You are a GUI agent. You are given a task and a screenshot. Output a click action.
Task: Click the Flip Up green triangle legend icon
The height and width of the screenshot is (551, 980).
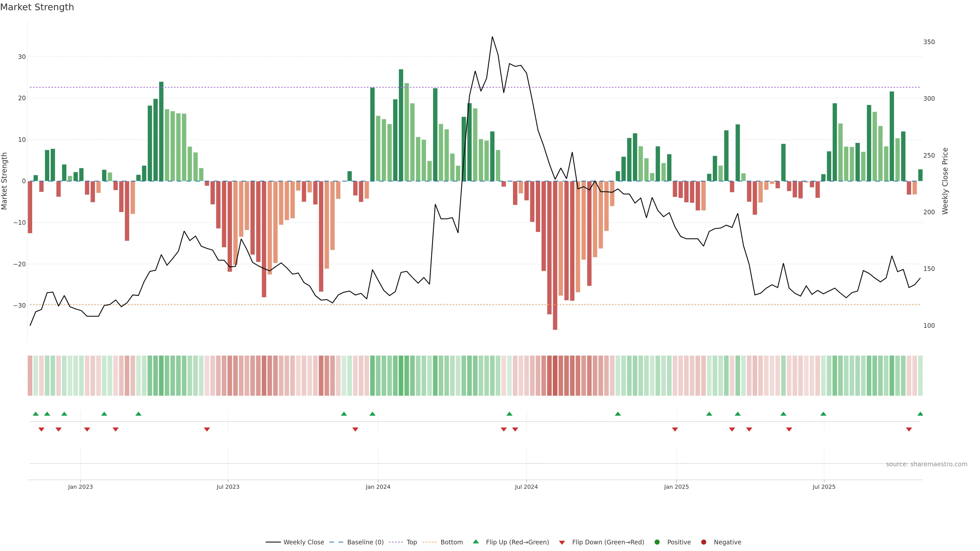coord(475,542)
